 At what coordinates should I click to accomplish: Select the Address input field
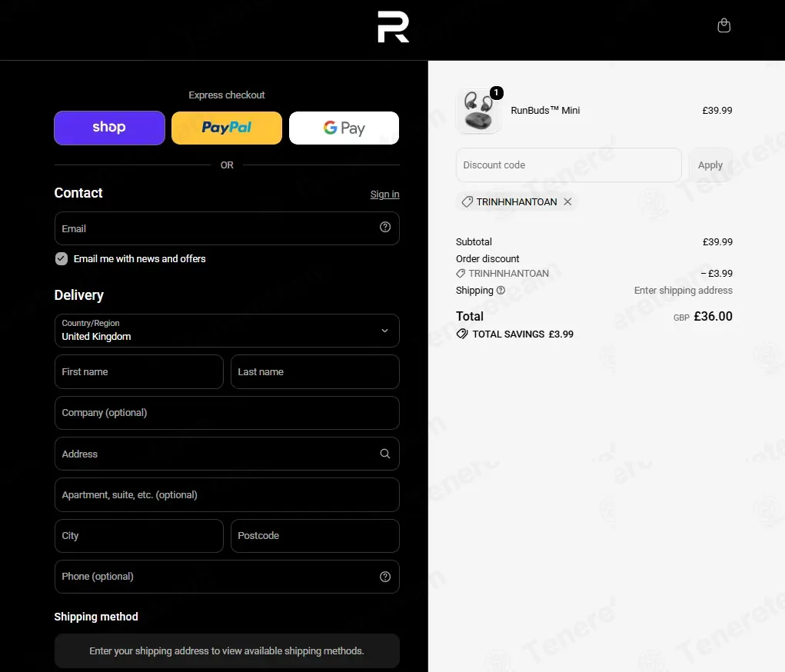coord(227,454)
